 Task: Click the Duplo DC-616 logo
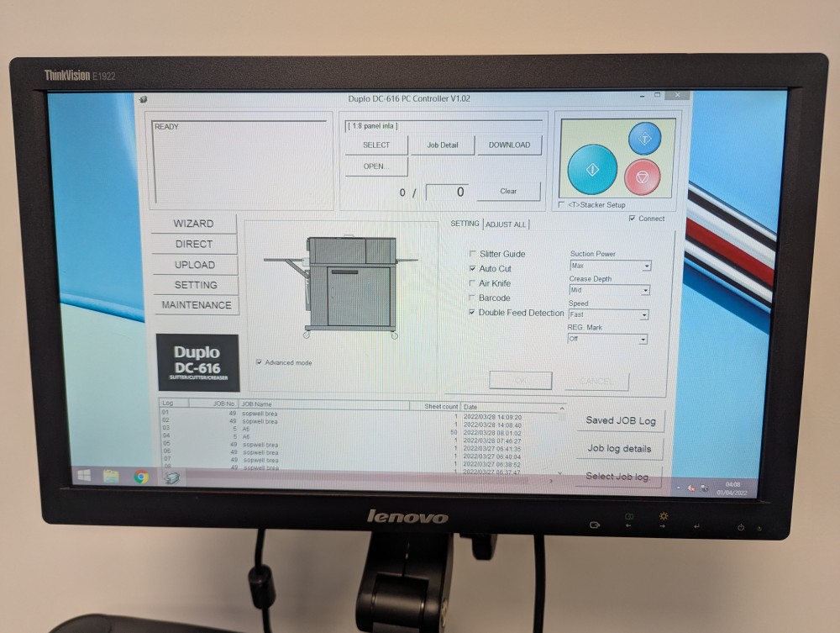click(x=197, y=362)
